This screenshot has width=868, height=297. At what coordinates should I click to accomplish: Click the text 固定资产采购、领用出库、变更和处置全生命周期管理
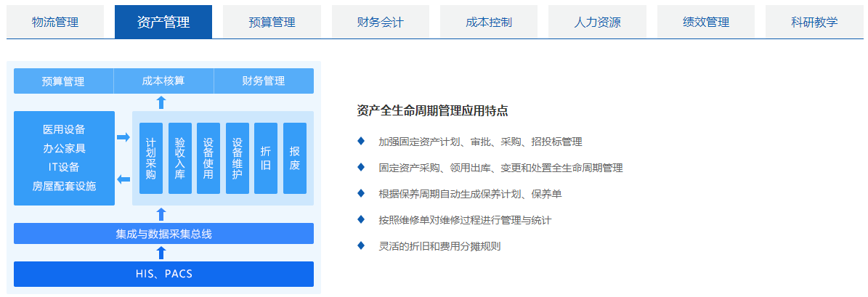coord(501,168)
